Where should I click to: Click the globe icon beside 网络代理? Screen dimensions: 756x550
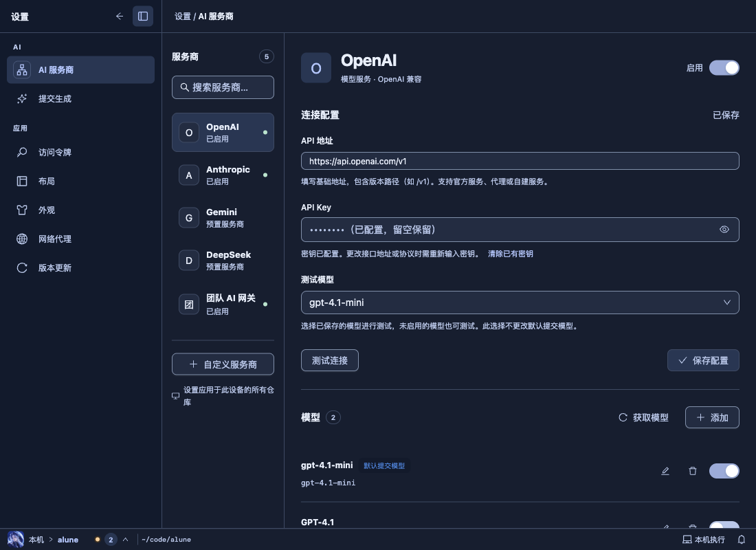[x=22, y=239]
